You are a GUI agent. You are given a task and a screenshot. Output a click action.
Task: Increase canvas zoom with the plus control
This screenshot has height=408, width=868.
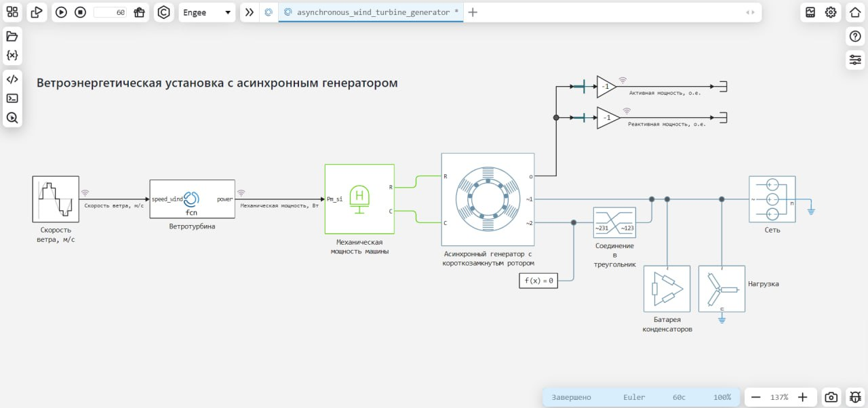803,397
